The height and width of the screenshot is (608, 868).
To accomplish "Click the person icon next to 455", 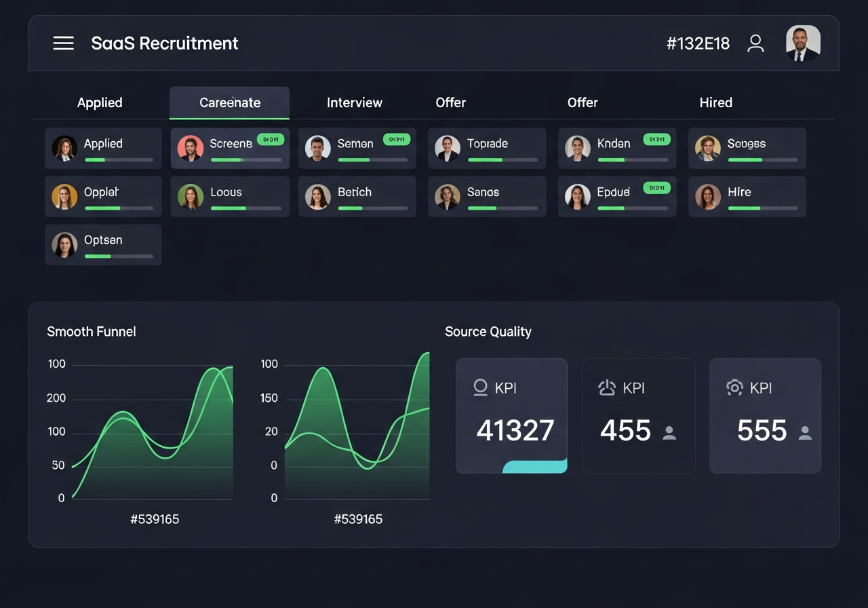I will click(x=669, y=433).
